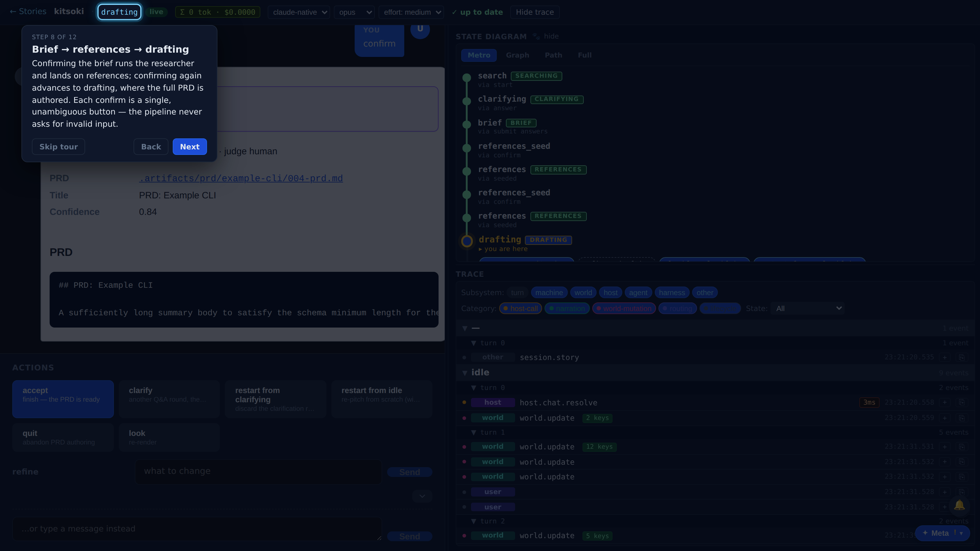Toggle the machine subsystem filter
Viewport: 980px width, 551px height.
(x=549, y=292)
